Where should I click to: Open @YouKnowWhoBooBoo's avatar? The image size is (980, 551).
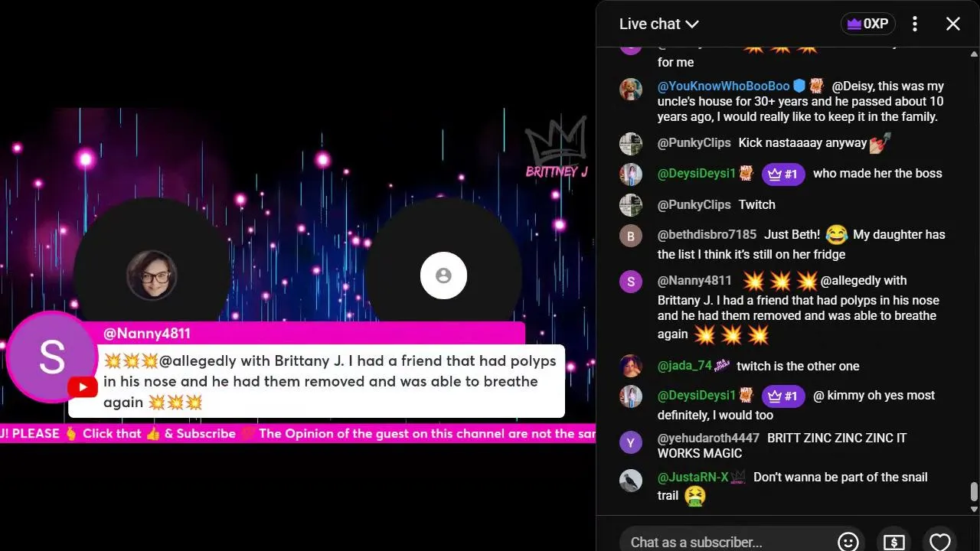[x=631, y=89]
